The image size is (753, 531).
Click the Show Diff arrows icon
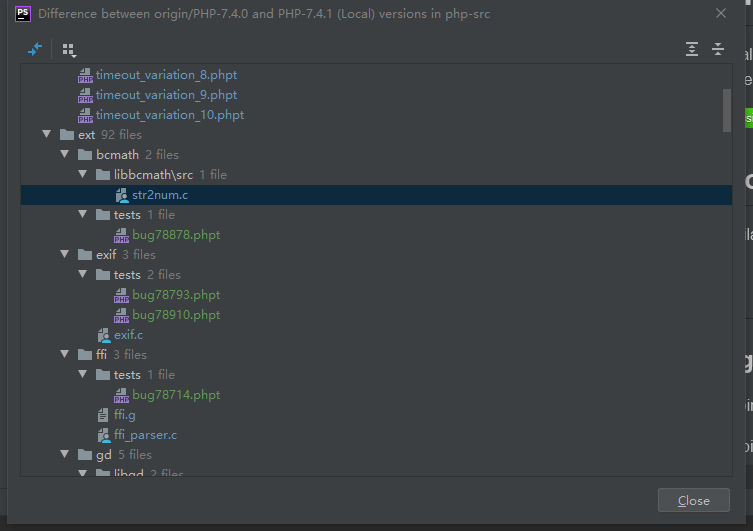[35, 49]
